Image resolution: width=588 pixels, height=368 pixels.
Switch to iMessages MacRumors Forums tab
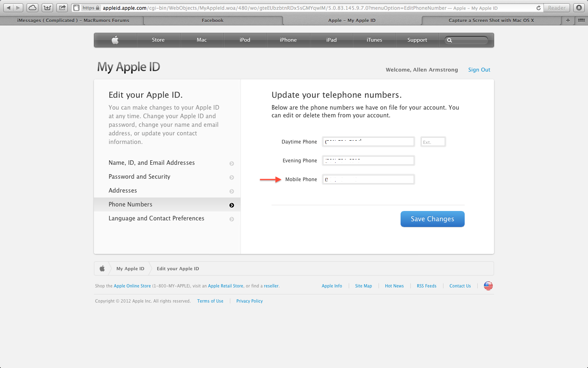(x=73, y=20)
